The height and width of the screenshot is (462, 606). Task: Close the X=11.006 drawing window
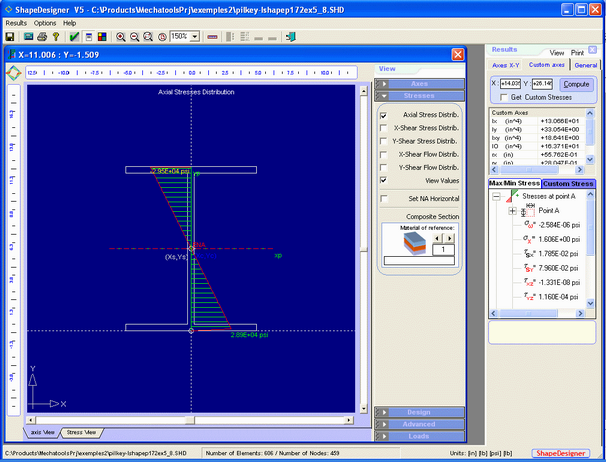[x=458, y=55]
